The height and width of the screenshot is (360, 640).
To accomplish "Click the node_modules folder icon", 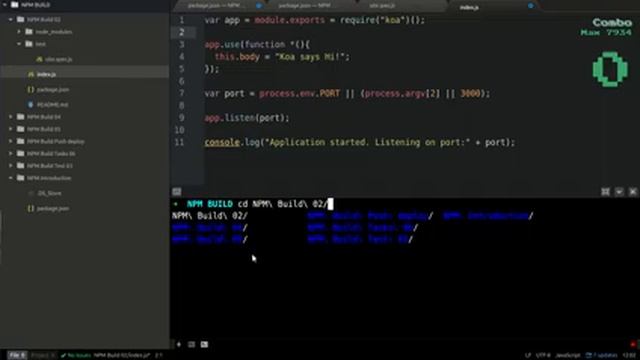I will tap(29, 31).
